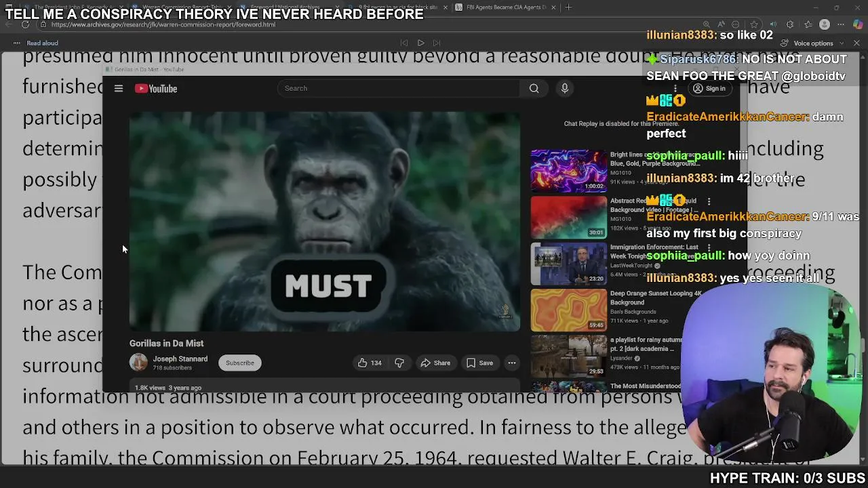Viewport: 868px width, 488px height.
Task: Open browser profile icon in toolbar
Action: (825, 24)
